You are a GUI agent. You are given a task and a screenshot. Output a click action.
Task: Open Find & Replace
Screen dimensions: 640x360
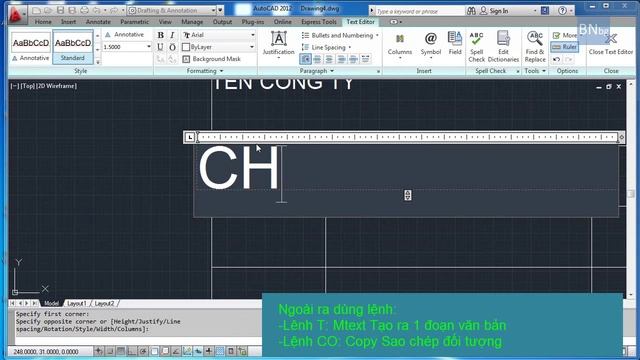pyautogui.click(x=535, y=47)
